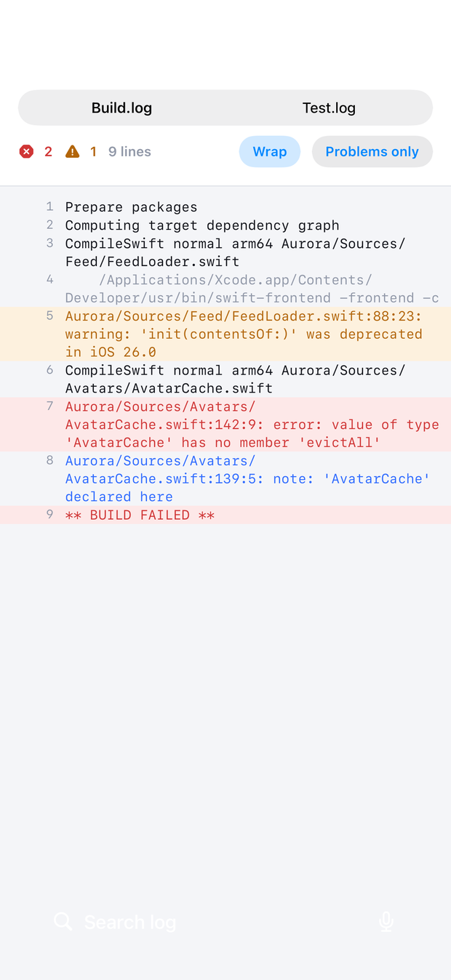Switch to the Test.log tab
Screen dimensions: 451x980
tap(329, 108)
